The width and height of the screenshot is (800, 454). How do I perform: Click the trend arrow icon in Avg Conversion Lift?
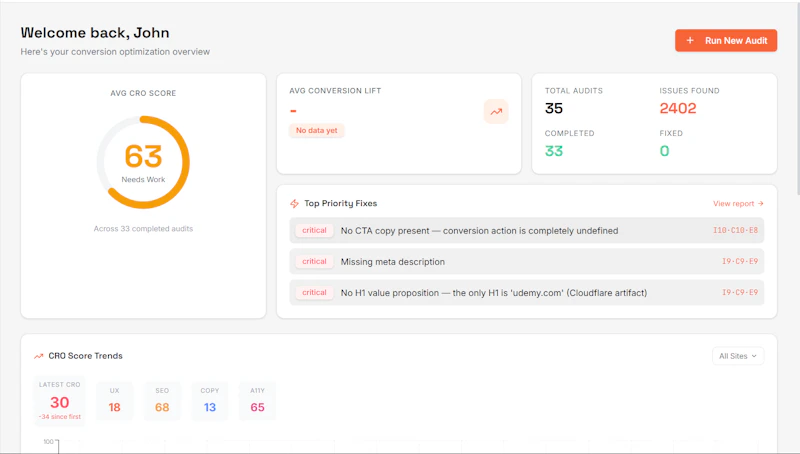(496, 112)
